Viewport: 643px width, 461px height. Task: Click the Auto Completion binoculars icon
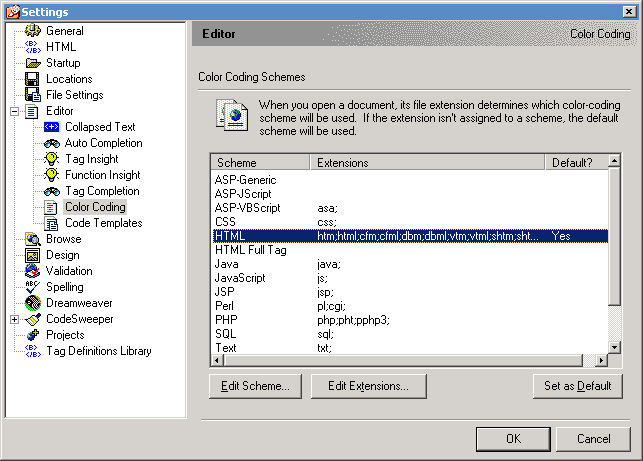(52, 143)
